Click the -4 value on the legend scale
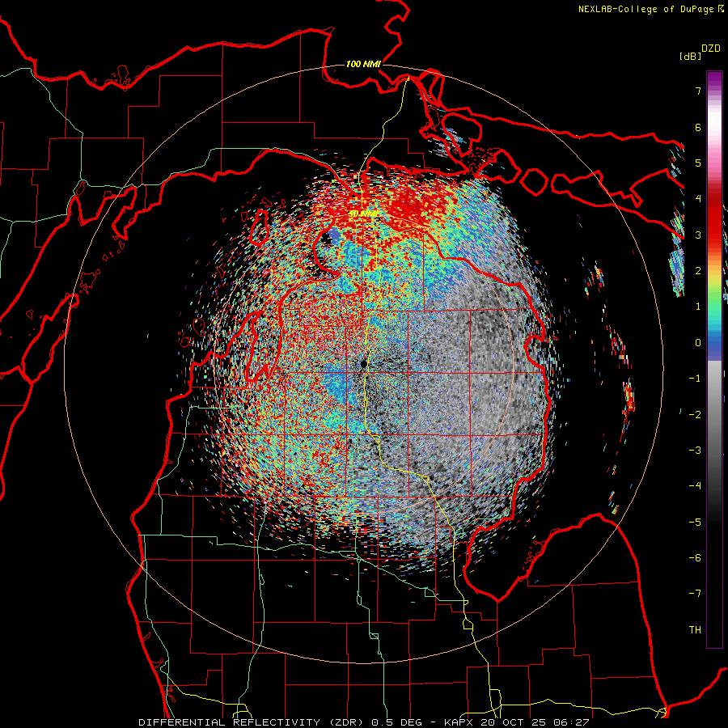This screenshot has height=728, width=728. tap(695, 486)
